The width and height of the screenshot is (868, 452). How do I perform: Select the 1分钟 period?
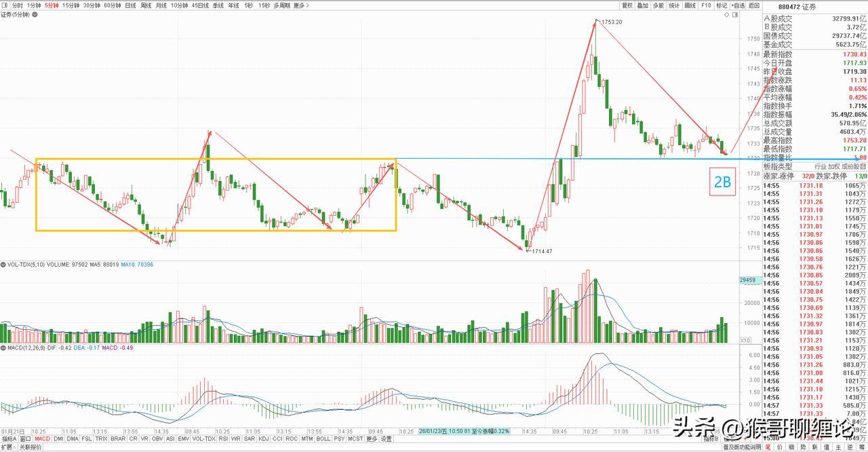(x=34, y=5)
